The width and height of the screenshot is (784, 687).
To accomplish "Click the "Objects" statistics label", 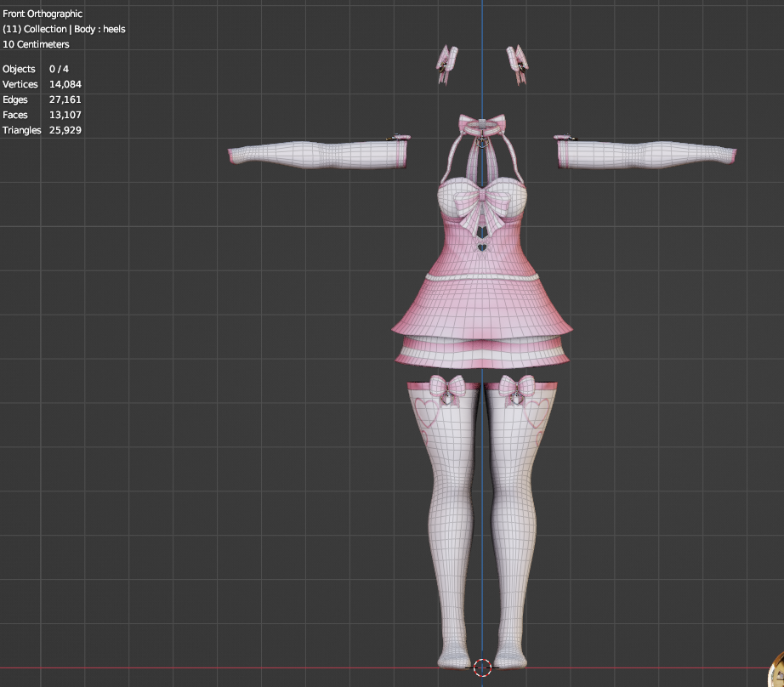I will [19, 69].
